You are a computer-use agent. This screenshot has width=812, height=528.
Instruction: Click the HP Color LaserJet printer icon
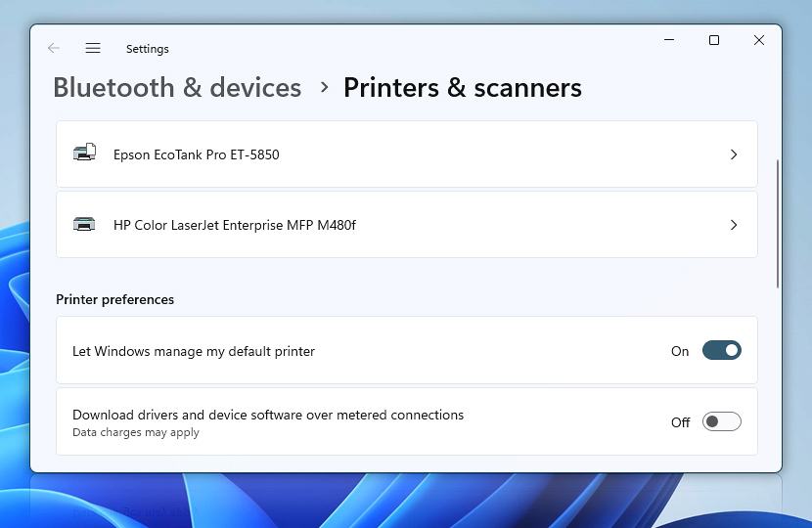[84, 224]
